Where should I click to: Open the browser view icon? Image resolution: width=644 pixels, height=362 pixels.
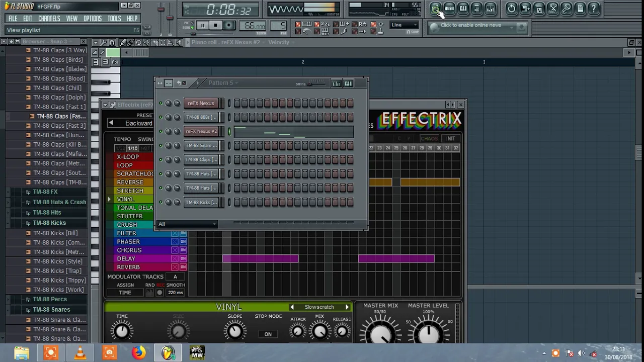476,8
